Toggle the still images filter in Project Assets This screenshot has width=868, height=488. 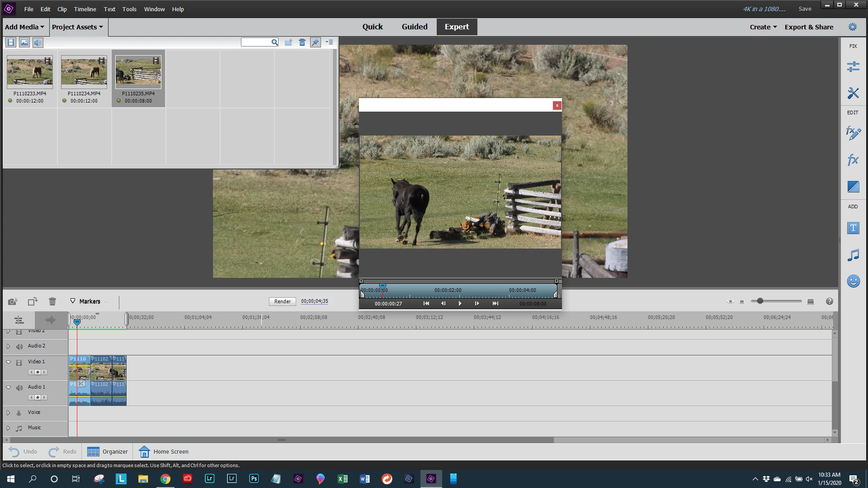click(x=24, y=42)
